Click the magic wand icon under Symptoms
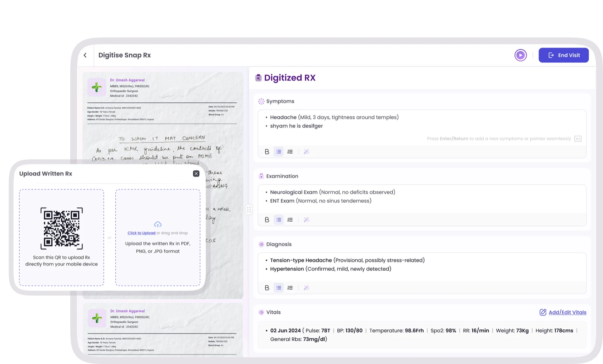The height and width of the screenshot is (364, 603). point(306,152)
